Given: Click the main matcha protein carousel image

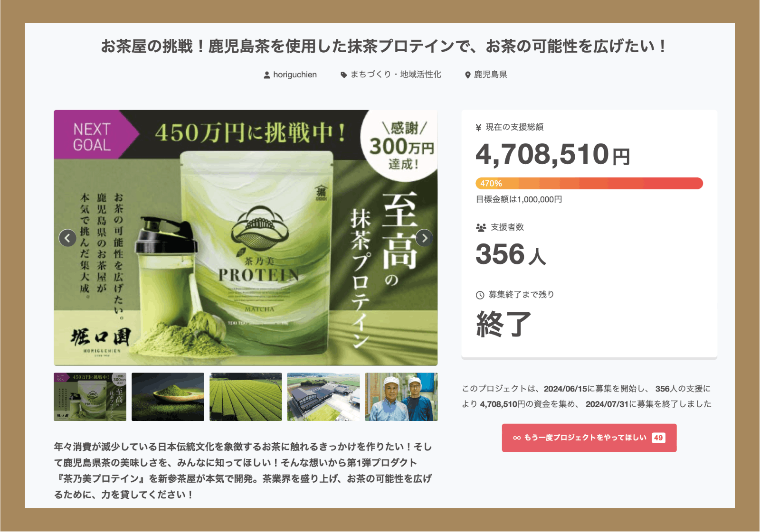Looking at the screenshot, I should 246,238.
